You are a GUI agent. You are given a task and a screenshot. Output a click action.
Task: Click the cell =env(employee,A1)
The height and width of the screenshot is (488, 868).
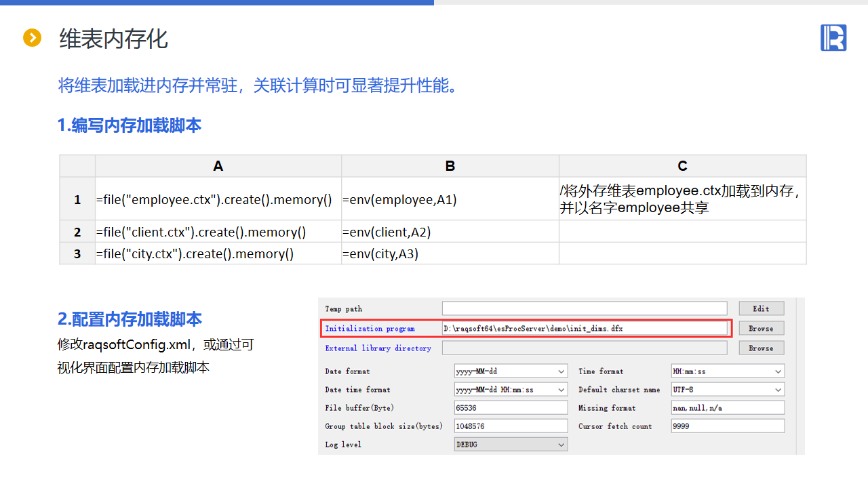point(450,199)
